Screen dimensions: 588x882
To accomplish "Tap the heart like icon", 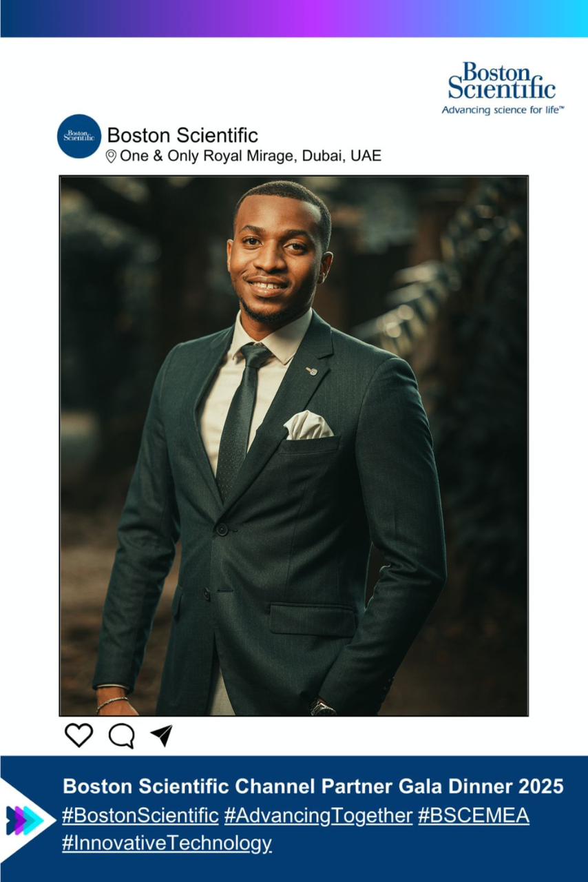I will pos(78,735).
